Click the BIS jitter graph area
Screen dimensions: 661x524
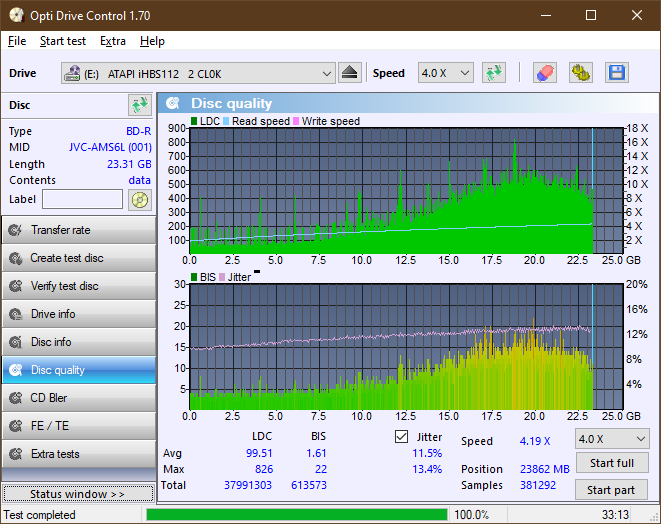pyautogui.click(x=406, y=347)
